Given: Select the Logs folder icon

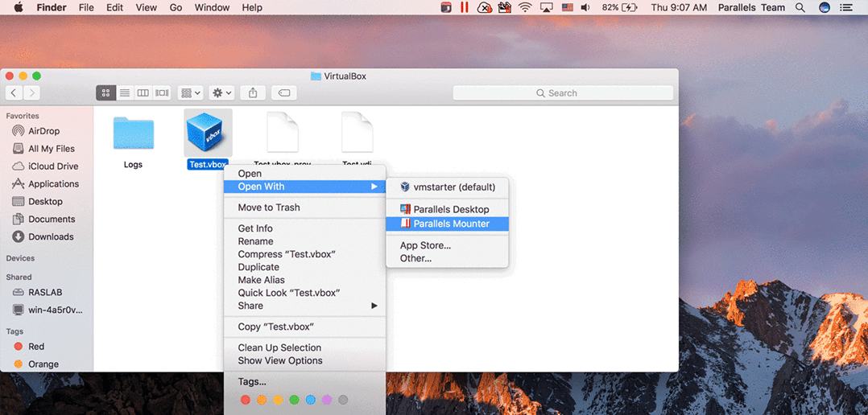Looking at the screenshot, I should click(x=133, y=134).
